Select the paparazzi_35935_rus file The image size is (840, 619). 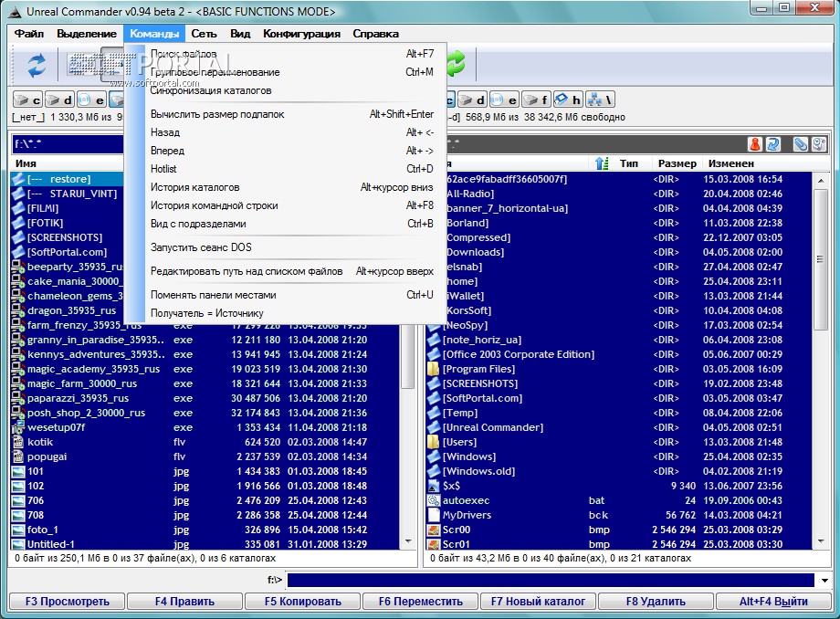click(205, 398)
